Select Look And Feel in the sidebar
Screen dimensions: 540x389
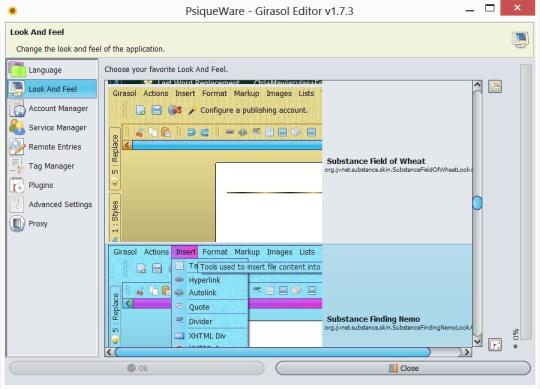pyautogui.click(x=52, y=89)
